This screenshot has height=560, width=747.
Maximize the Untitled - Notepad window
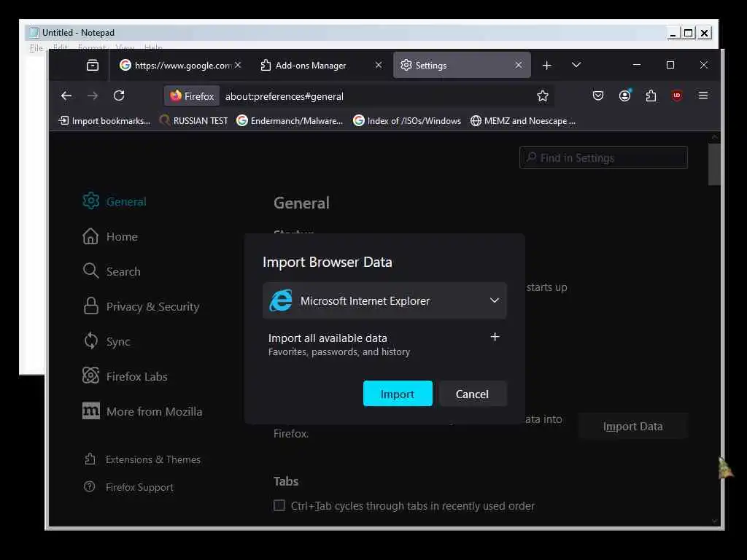click(x=688, y=33)
